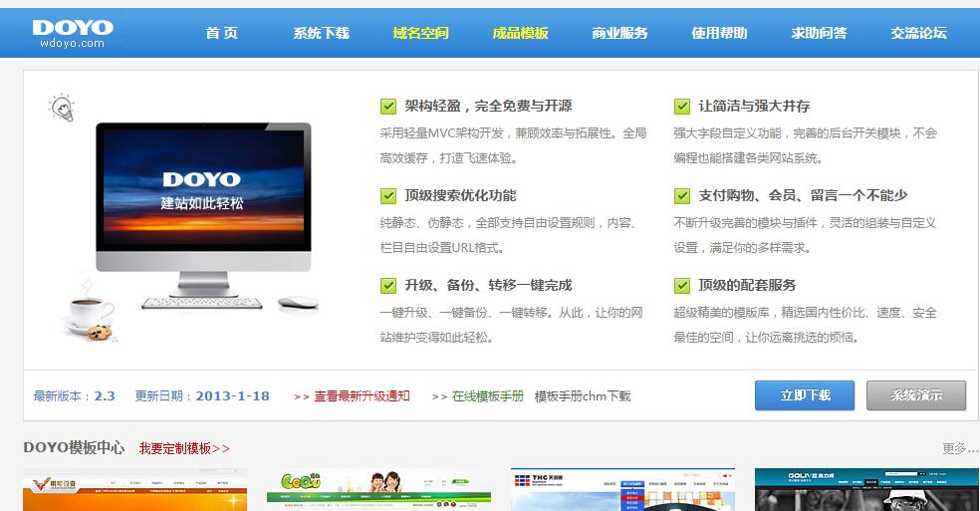The width and height of the screenshot is (980, 511).
Task: Click the 更多 link in the template section
Action: pyautogui.click(x=960, y=448)
